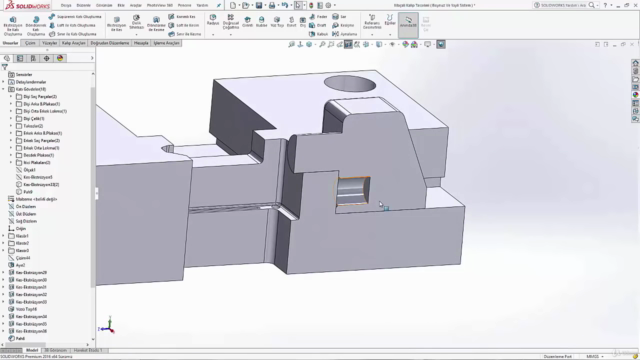The image size is (640, 360).
Task: Open the Ekle menu
Action: click(121, 5)
